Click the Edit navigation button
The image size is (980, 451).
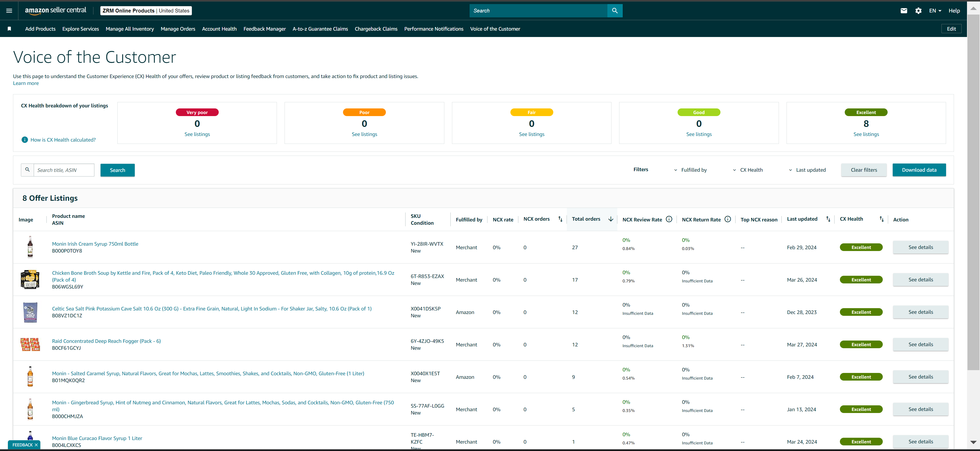pyautogui.click(x=951, y=29)
